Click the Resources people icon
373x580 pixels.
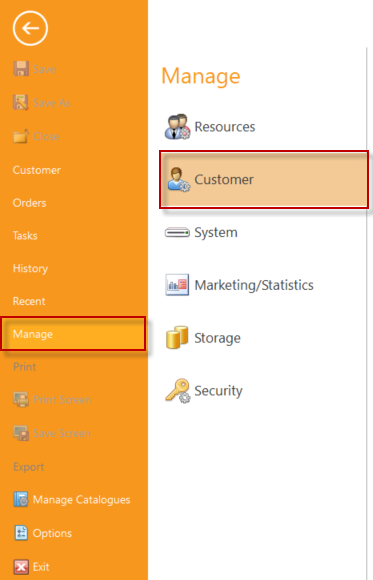[x=178, y=127]
